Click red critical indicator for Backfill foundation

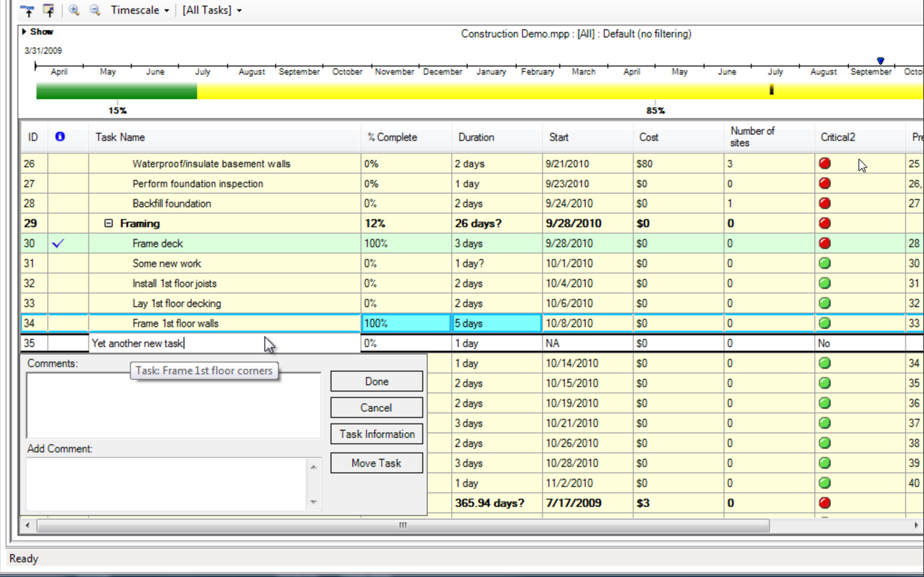coord(824,204)
